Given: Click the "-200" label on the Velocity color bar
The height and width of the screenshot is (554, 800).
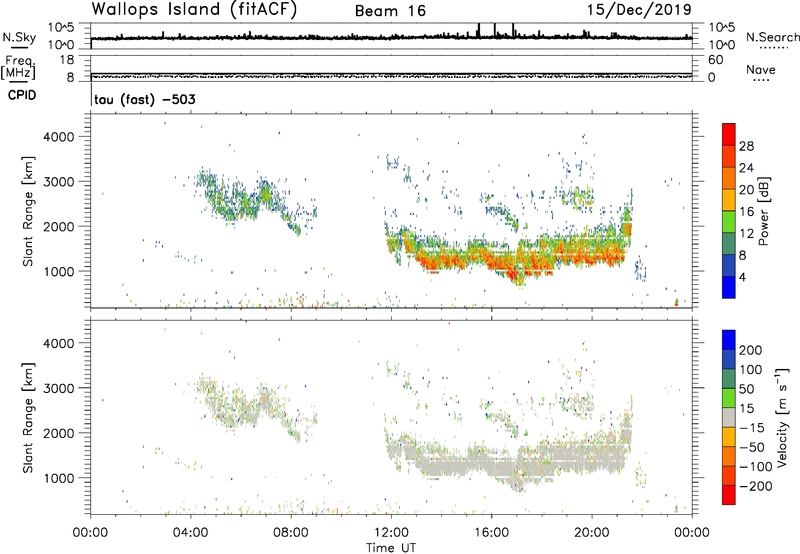Looking at the screenshot, I should coord(756,486).
